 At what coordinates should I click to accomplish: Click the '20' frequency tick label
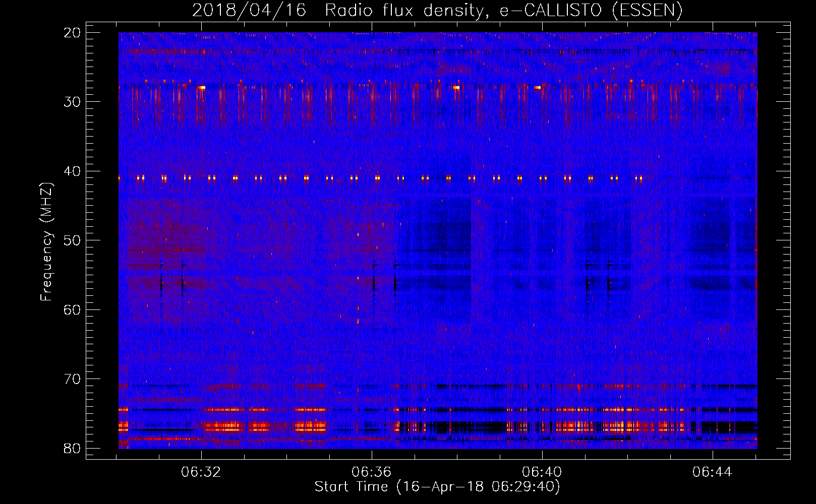pyautogui.click(x=72, y=33)
